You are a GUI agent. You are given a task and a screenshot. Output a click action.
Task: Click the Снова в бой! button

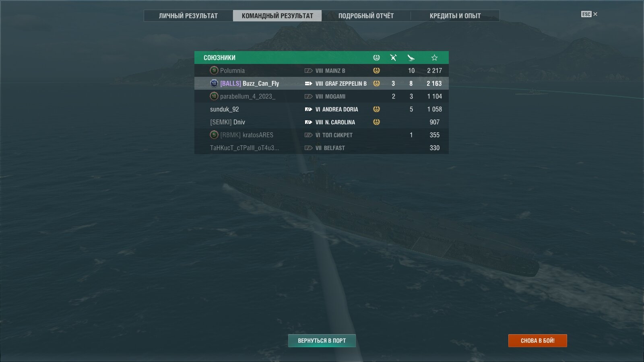(538, 341)
